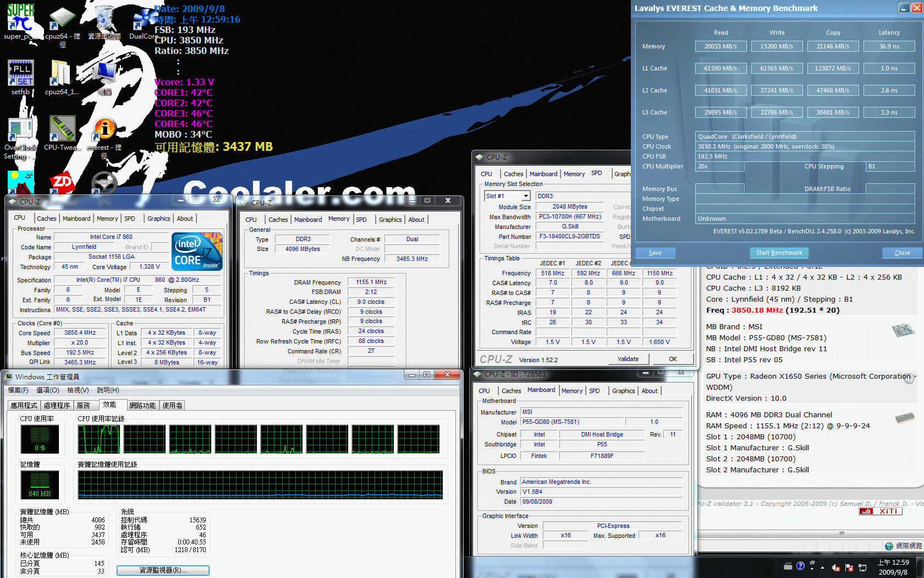This screenshot has width=924, height=578.
Task: Click the L1 Cache Latency 1.0 ns value
Action: [x=889, y=68]
